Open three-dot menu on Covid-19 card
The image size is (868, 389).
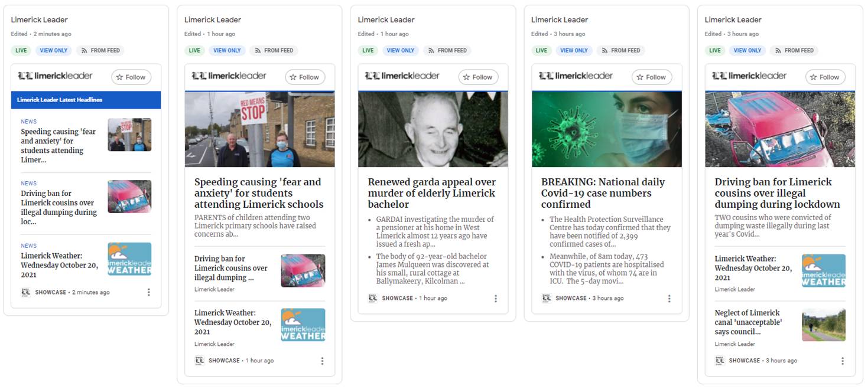pos(669,299)
